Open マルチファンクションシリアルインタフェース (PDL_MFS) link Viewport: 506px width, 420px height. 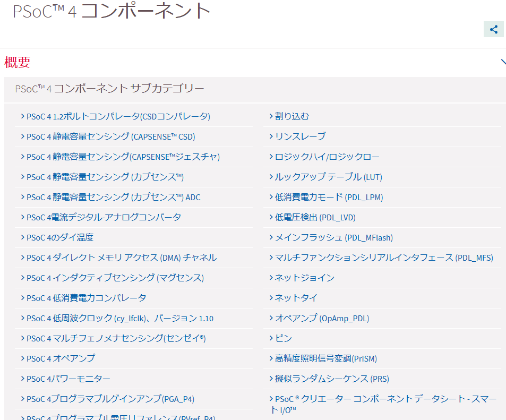(x=384, y=258)
